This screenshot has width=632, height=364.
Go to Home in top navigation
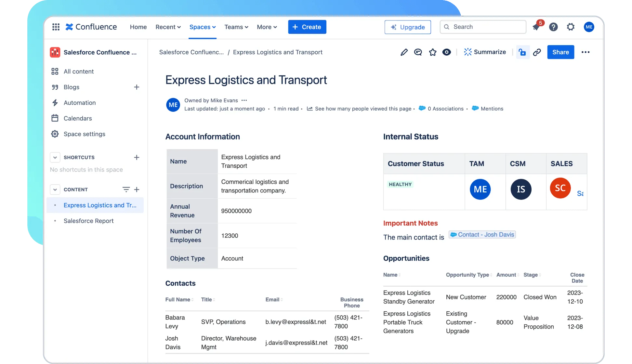[x=138, y=27]
